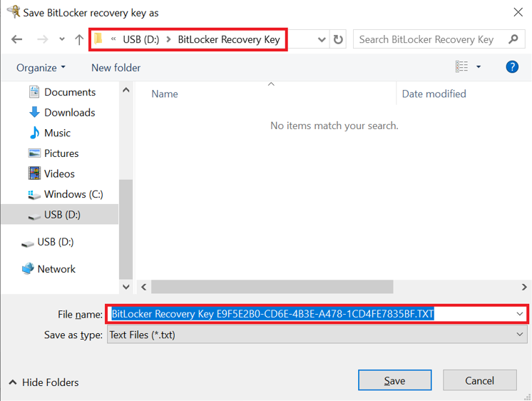The width and height of the screenshot is (532, 401).
Task: Click the Documents icon
Action: point(34,91)
